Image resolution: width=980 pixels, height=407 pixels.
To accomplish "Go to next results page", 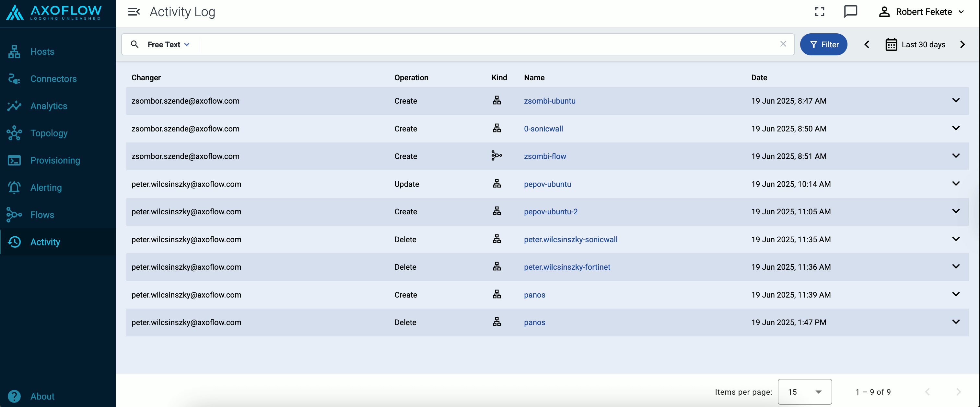I will point(958,391).
